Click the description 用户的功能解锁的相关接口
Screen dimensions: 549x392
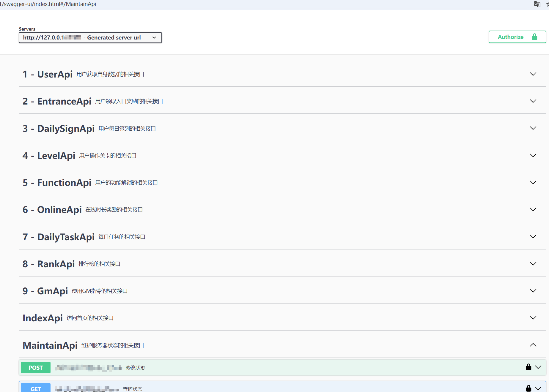coord(126,183)
